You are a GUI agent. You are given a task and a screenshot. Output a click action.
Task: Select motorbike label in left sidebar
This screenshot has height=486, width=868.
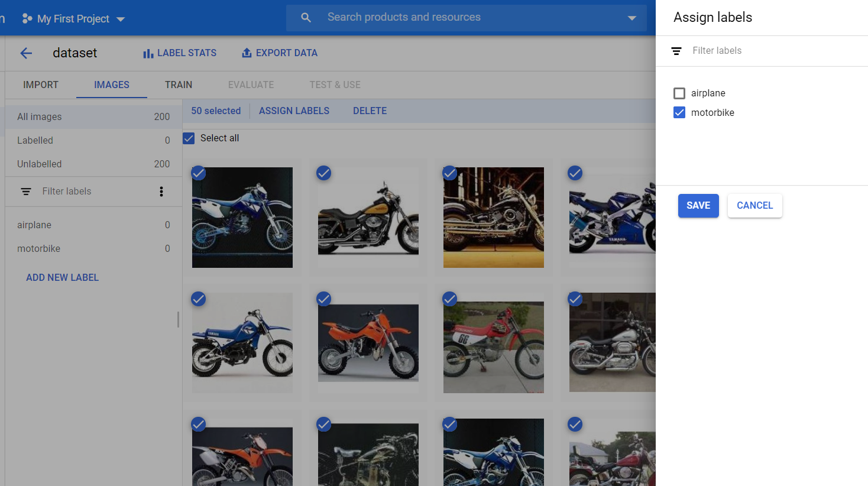[x=93, y=249]
